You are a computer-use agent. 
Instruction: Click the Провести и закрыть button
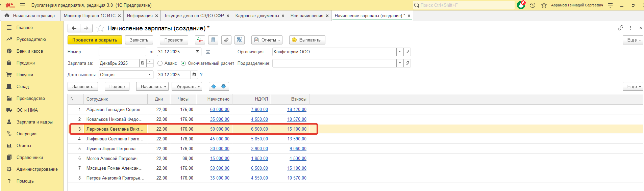[95, 40]
